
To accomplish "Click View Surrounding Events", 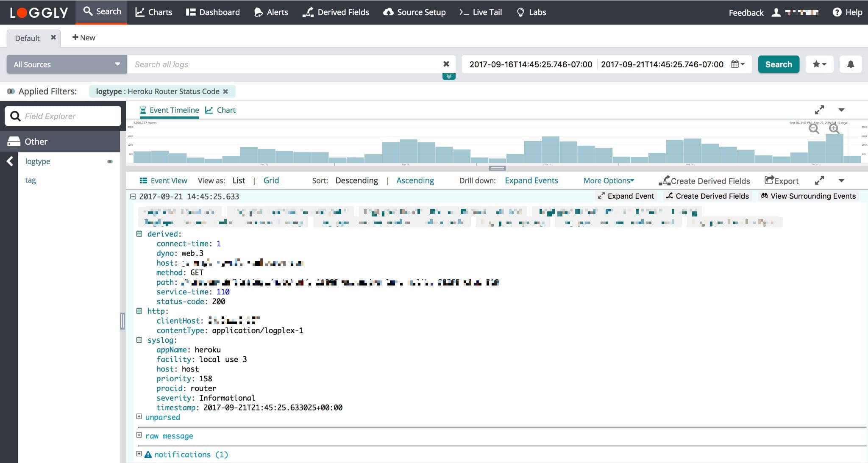I will [x=809, y=196].
